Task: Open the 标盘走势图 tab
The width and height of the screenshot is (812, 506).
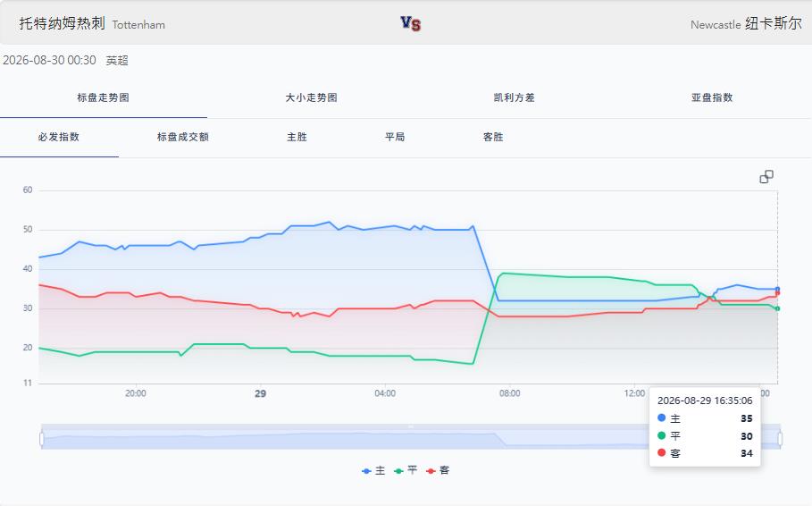Action: pyautogui.click(x=103, y=97)
